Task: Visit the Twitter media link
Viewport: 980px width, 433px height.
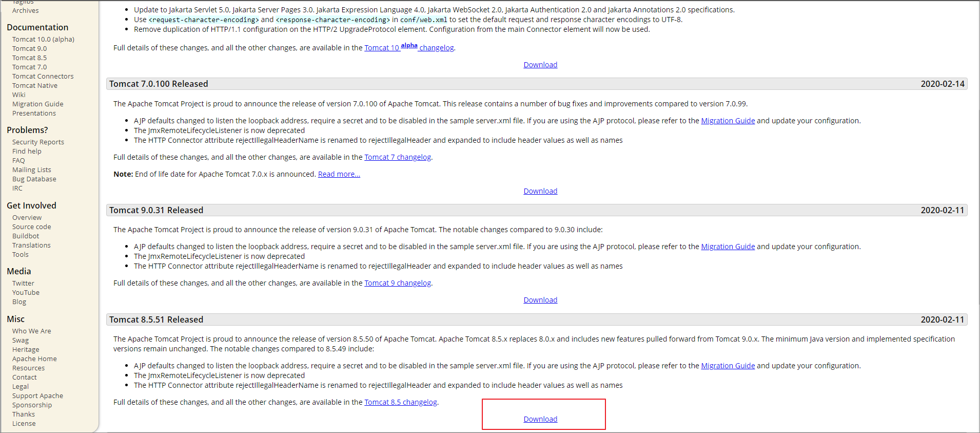Action: tap(23, 283)
